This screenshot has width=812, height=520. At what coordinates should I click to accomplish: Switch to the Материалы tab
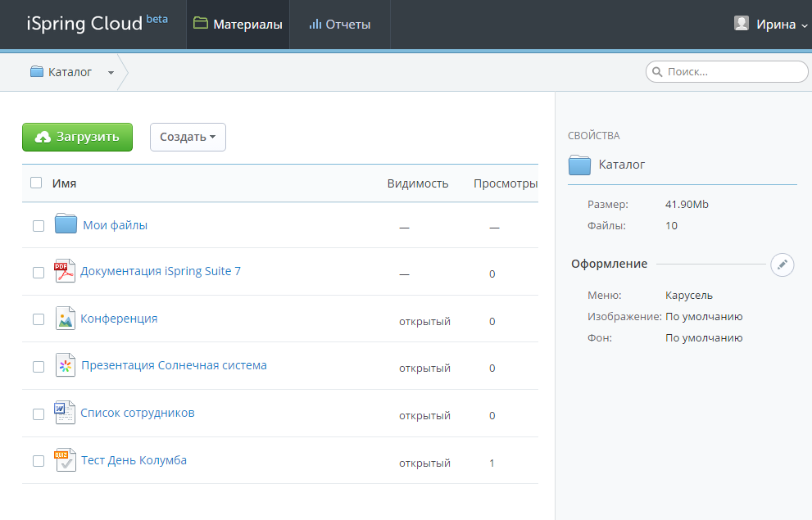(x=238, y=25)
